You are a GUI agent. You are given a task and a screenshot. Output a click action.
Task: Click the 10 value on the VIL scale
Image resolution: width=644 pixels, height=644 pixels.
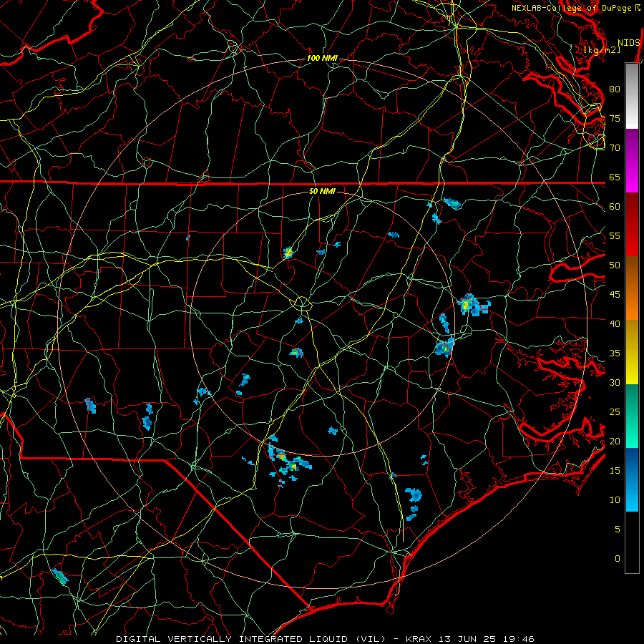tap(615, 500)
